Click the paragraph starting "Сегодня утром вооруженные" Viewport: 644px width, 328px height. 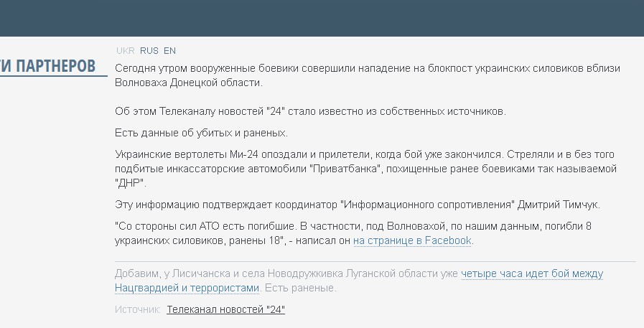pyautogui.click(x=367, y=75)
